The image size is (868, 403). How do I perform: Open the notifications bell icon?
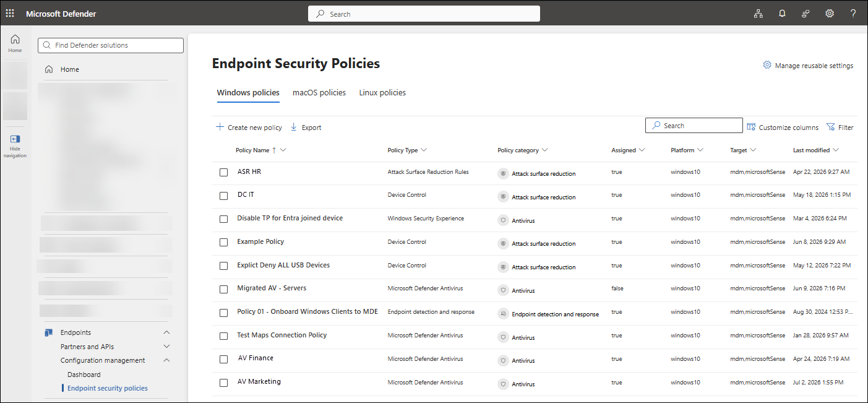[782, 14]
